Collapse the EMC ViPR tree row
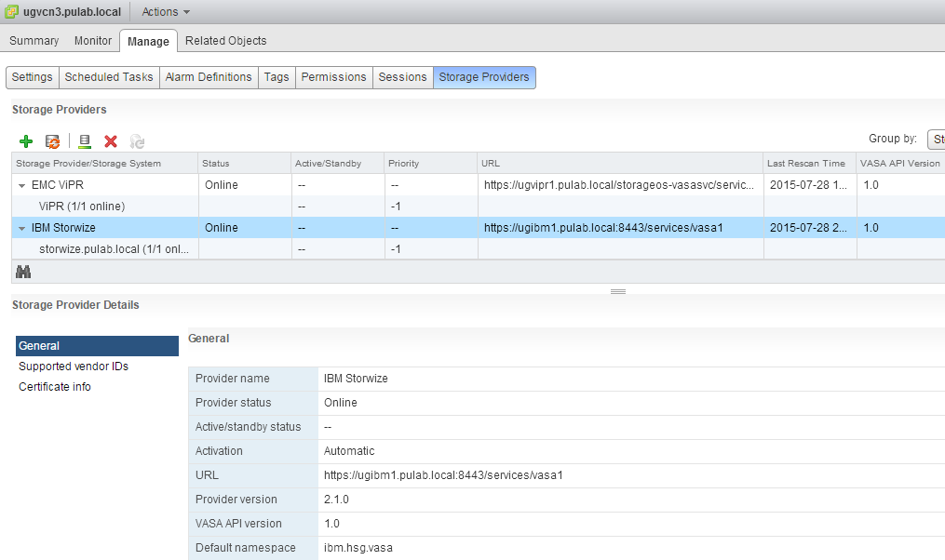 pyautogui.click(x=21, y=186)
